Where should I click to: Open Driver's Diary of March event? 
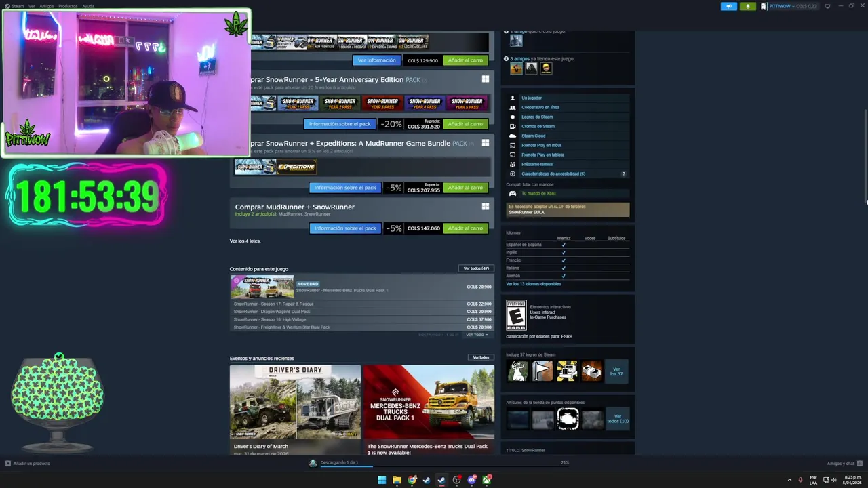pyautogui.click(x=295, y=410)
